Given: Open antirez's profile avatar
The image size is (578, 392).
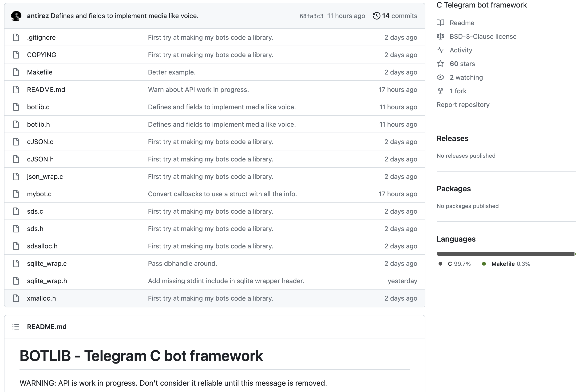Looking at the screenshot, I should click(x=16, y=16).
